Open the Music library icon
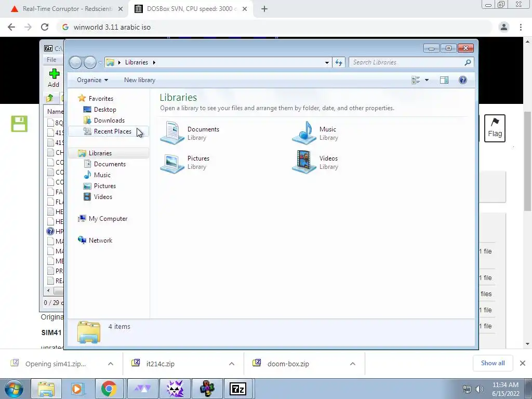This screenshot has height=399, width=532. point(304,133)
